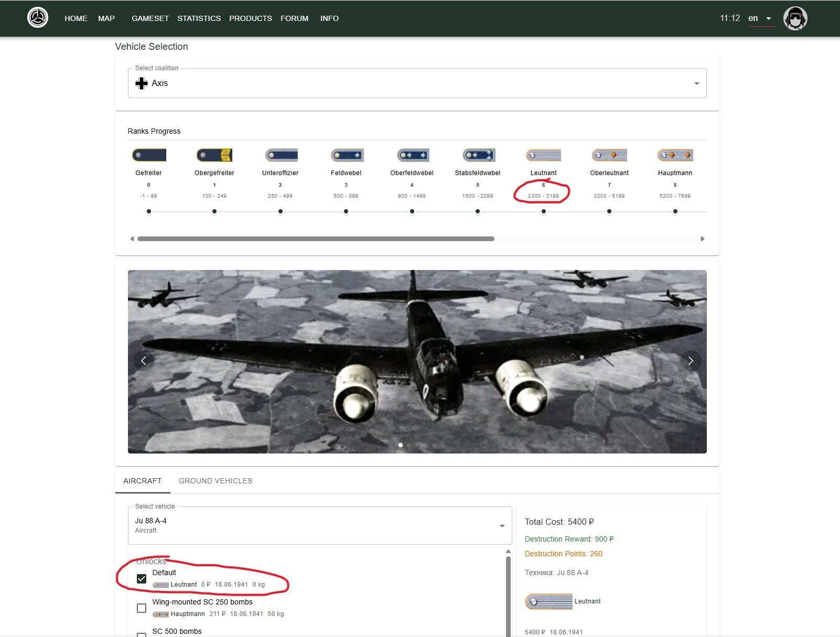Image resolution: width=840 pixels, height=637 pixels.
Task: Select the Feldwebel rank shoulder board
Action: click(x=347, y=155)
